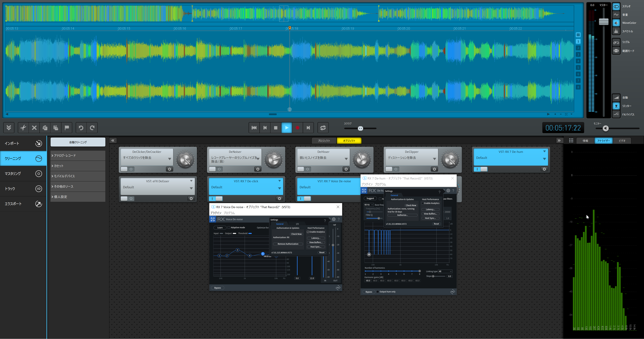The image size is (644, 339).
Task: Click the spectral display icon
Action: 616,31
